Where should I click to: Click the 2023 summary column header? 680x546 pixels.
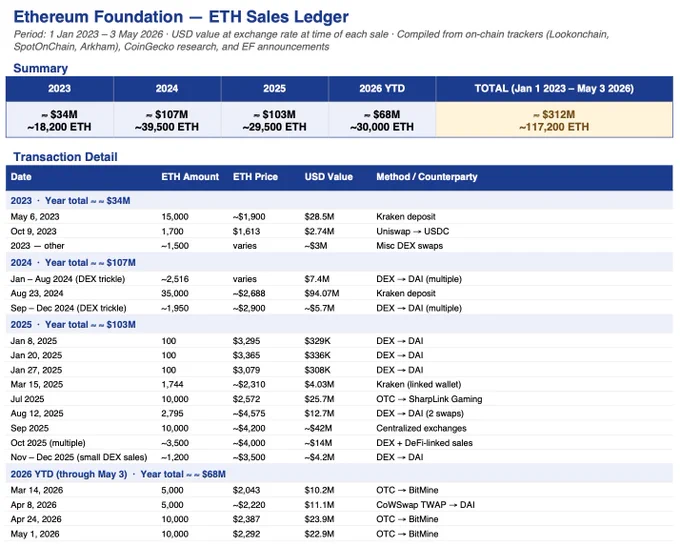59,88
